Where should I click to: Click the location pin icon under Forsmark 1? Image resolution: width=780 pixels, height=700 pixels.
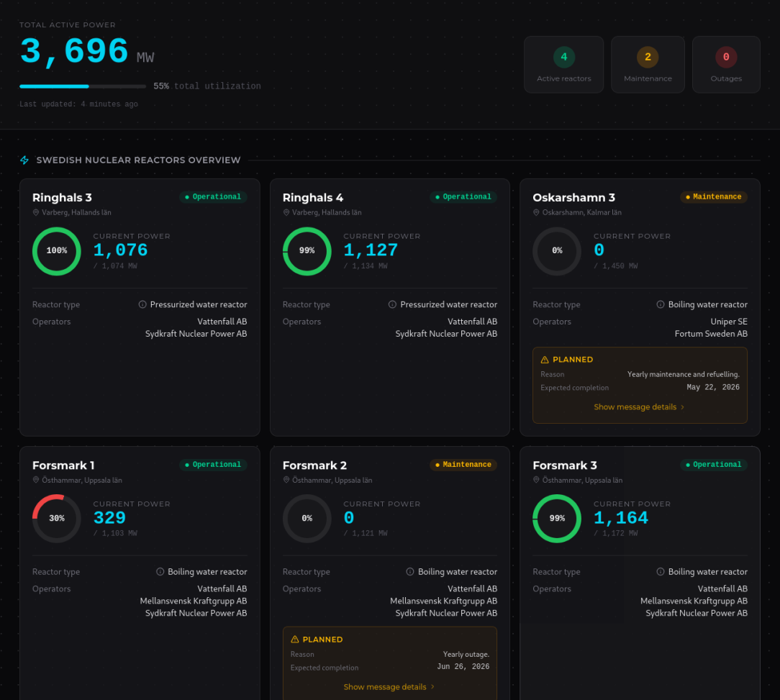click(x=36, y=480)
